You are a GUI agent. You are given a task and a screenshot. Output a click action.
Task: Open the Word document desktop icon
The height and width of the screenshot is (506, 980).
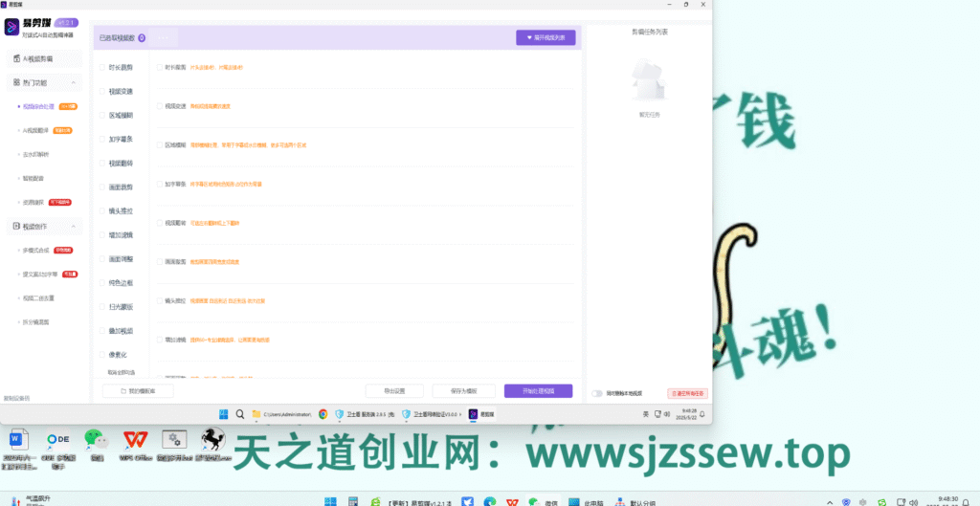[x=19, y=439]
